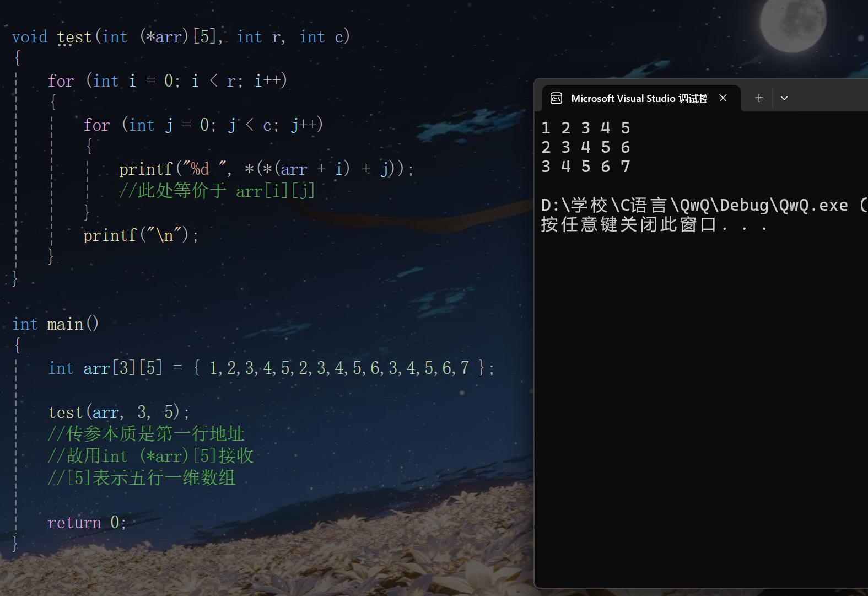Click the comment '//传参本质是第一行地址'
The width and height of the screenshot is (868, 596).
(146, 434)
